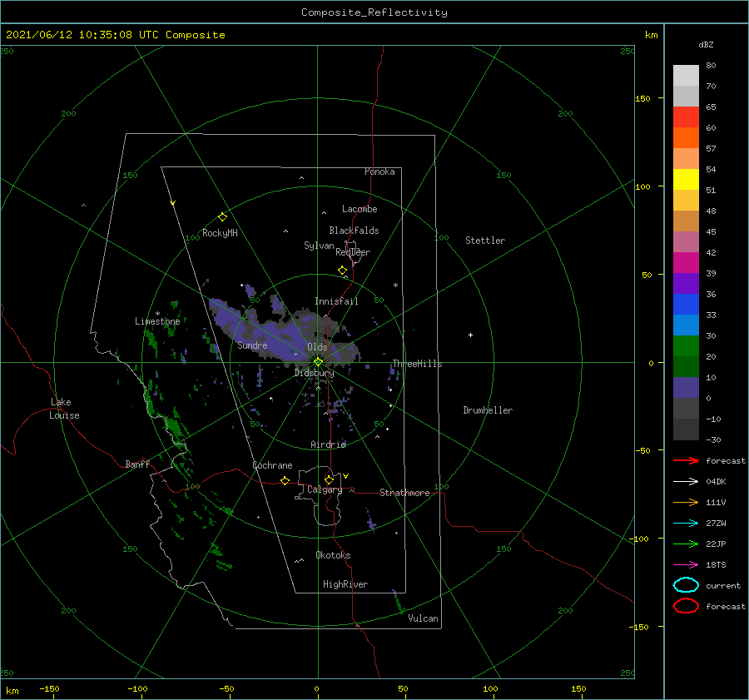Image resolution: width=749 pixels, height=700 pixels.
Task: Click the Lake Louise label
Action: point(64,409)
